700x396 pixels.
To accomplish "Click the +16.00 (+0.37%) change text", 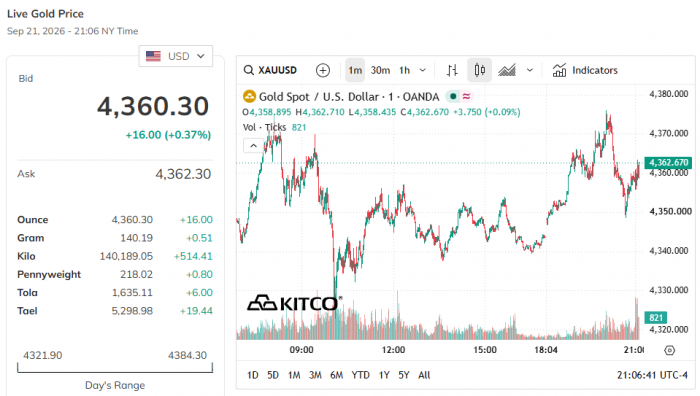I will point(168,135).
